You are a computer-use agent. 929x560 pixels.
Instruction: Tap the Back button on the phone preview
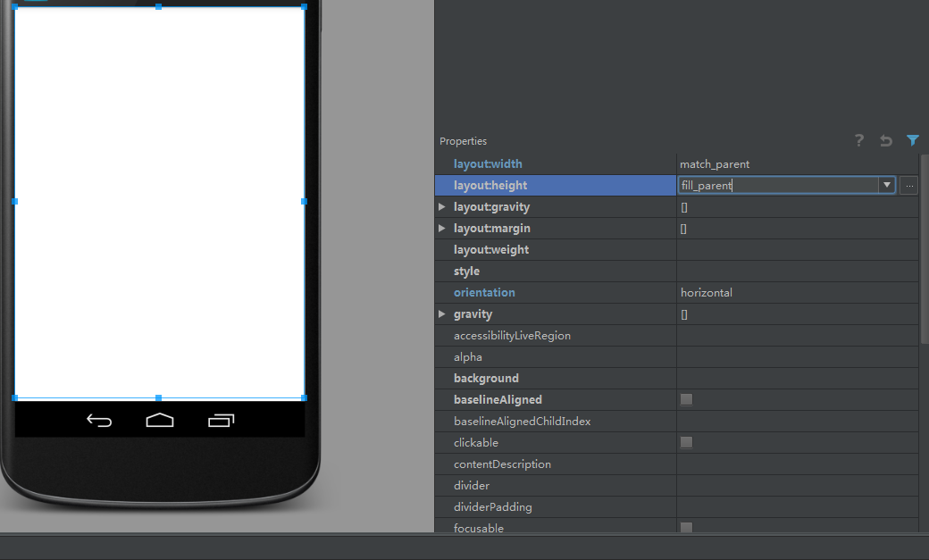99,421
